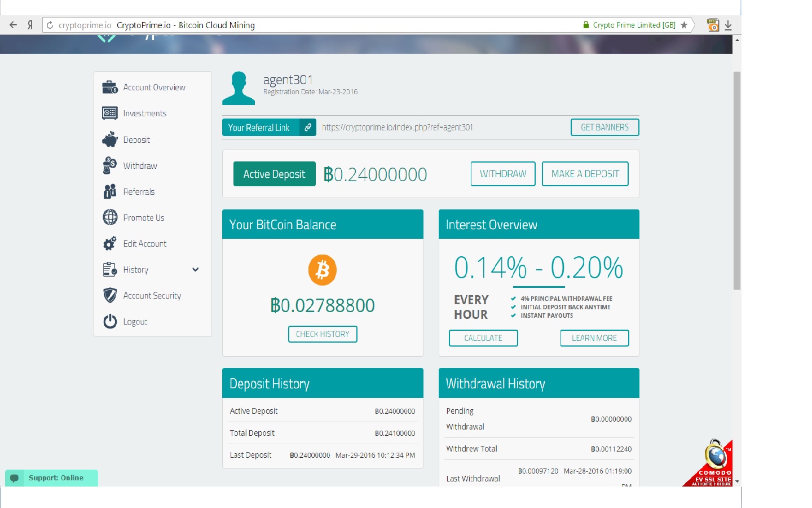The image size is (812, 508).
Task: Click the Registration Date text
Action: 310,92
